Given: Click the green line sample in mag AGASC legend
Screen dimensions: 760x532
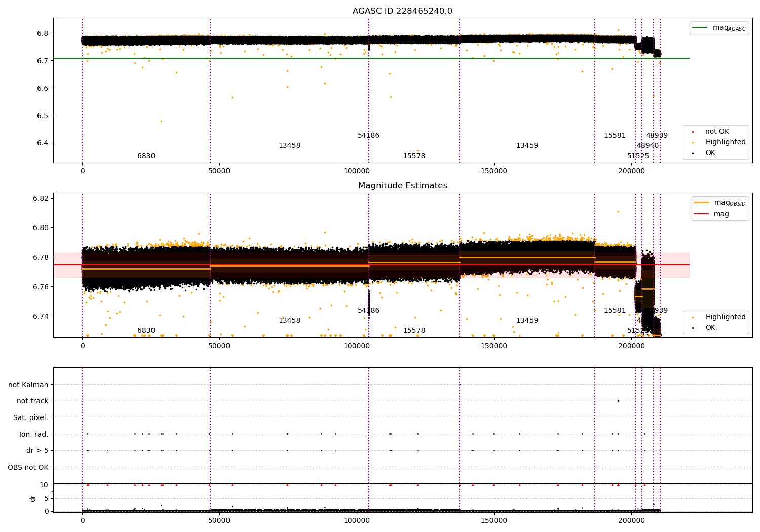Looking at the screenshot, I should point(701,28).
